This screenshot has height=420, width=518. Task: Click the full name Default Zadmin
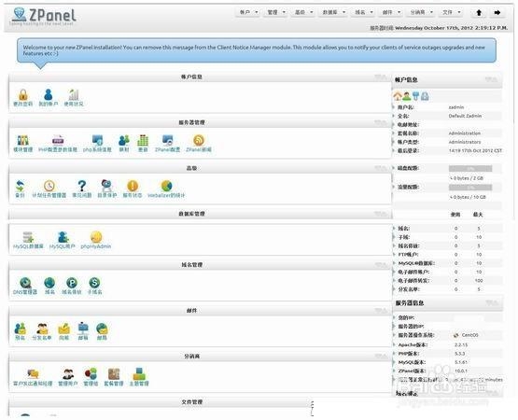tap(465, 116)
